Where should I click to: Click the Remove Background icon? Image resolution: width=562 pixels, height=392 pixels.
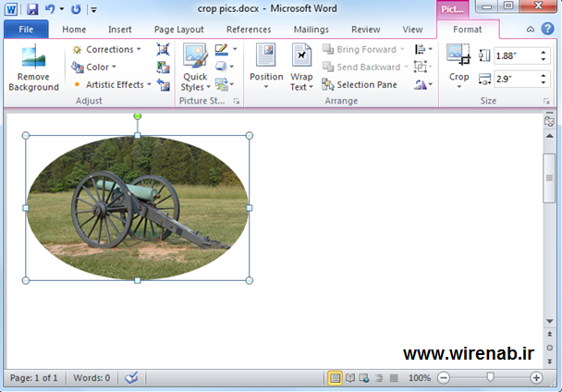pos(33,67)
